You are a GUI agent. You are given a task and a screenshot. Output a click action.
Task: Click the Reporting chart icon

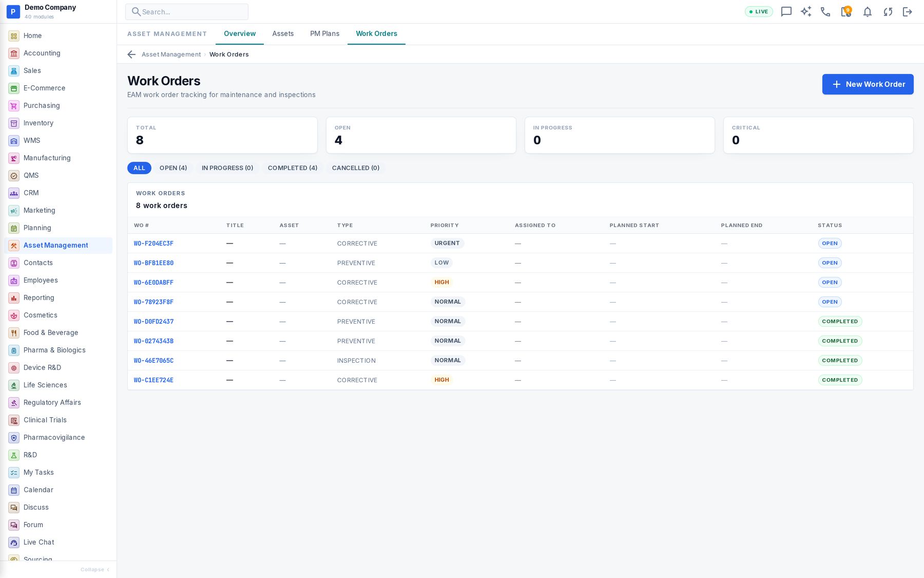(14, 298)
